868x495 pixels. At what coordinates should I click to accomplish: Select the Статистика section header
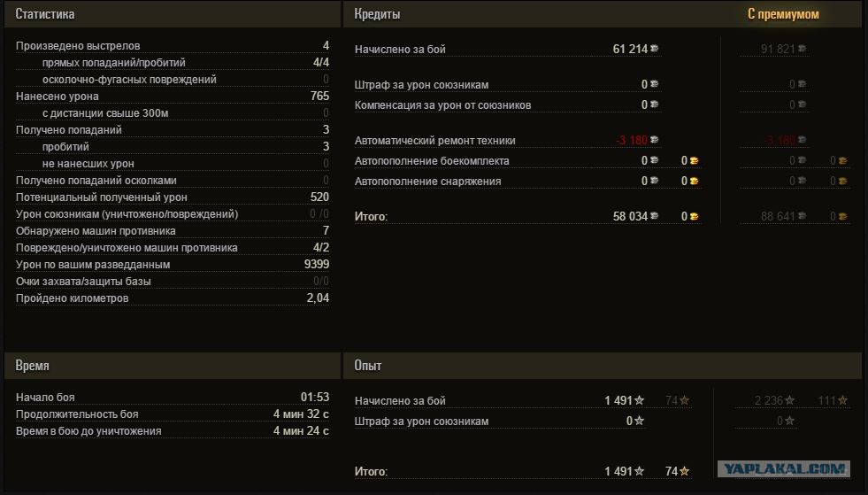[45, 14]
